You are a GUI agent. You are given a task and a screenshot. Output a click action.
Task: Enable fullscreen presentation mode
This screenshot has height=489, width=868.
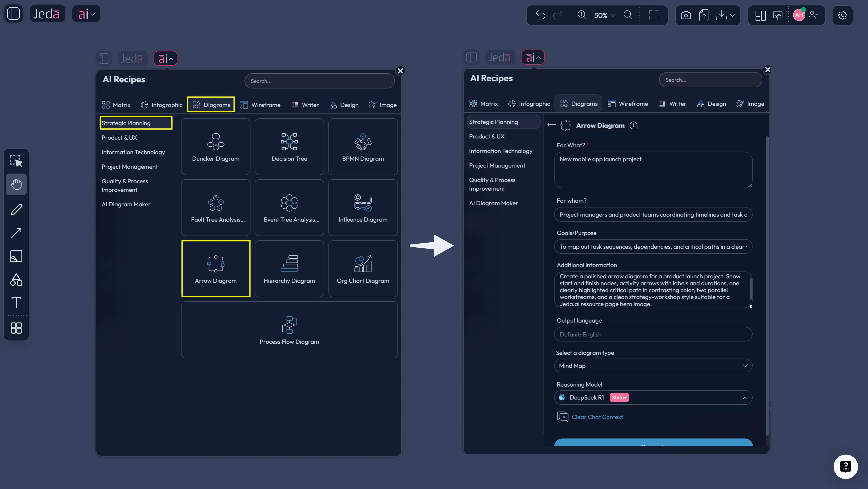(654, 15)
